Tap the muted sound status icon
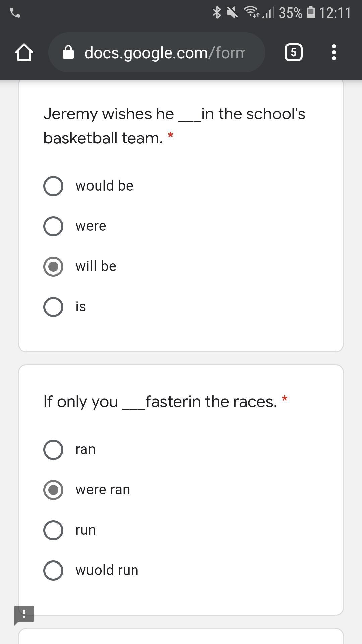This screenshot has width=362, height=644. pos(232,13)
